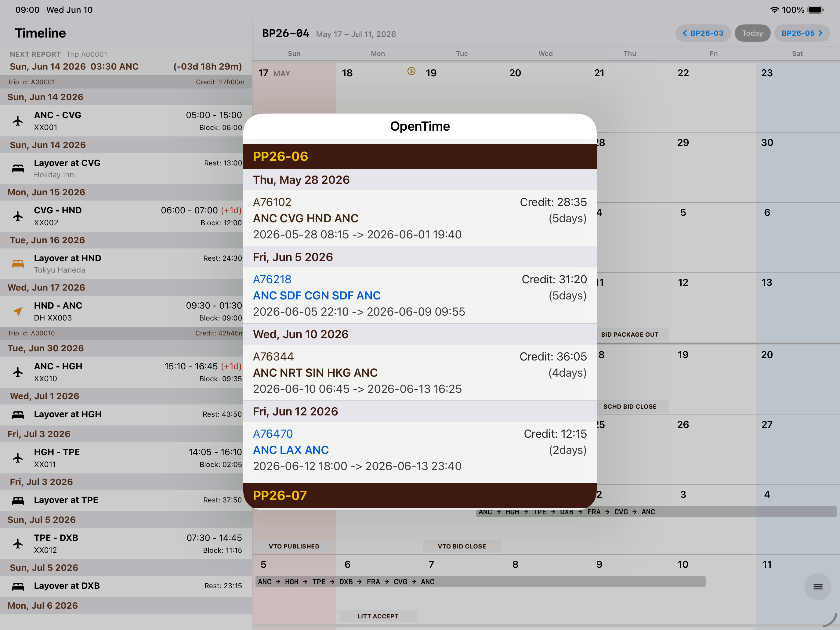
Task: Open trip A76218 in OpenTime
Action: pos(272,279)
